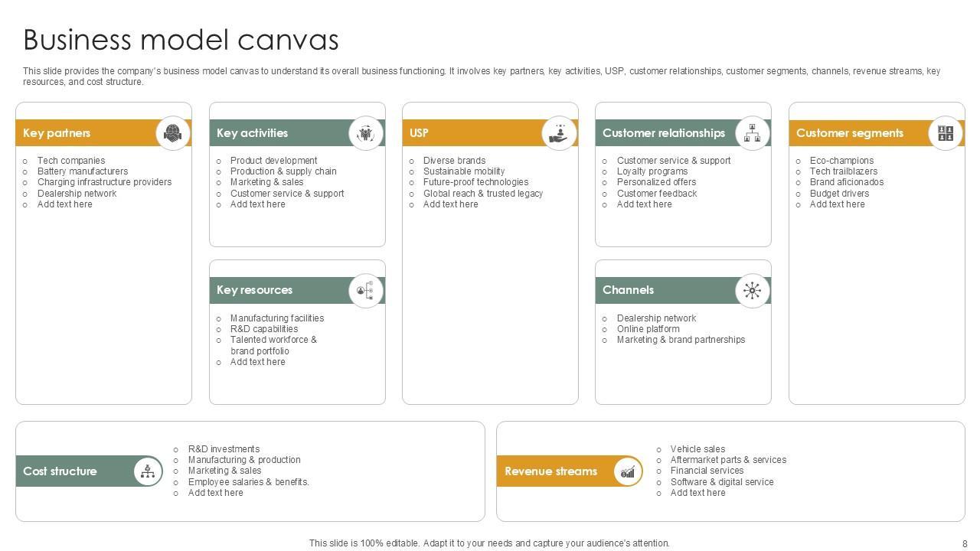Click the '100% editable' footer note
This screenshot has height=551, width=980.
489,543
